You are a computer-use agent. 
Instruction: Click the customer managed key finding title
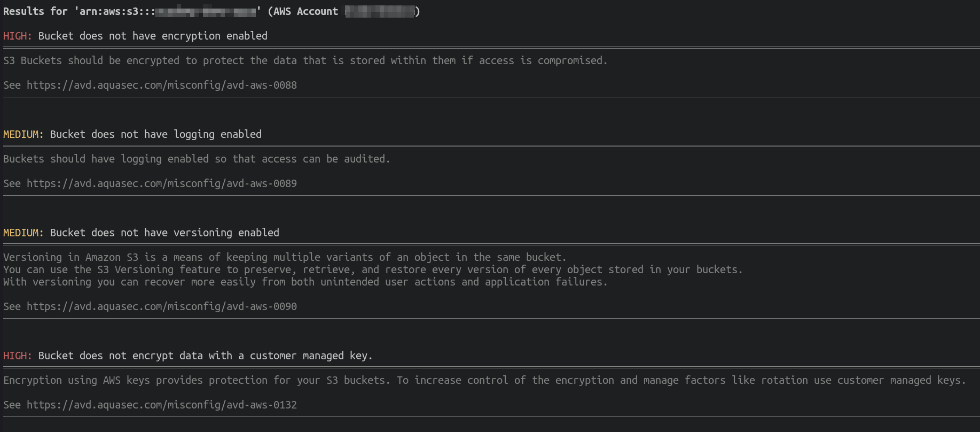pos(206,356)
